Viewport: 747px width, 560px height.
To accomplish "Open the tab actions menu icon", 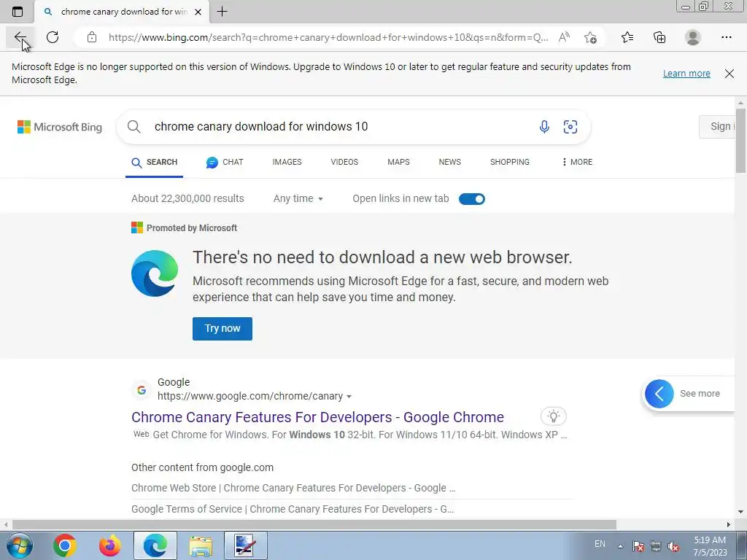I will click(18, 12).
